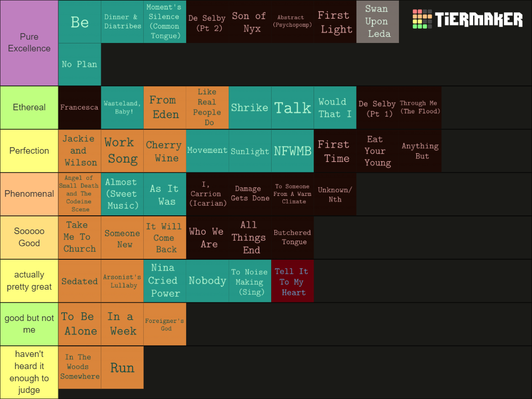The height and width of the screenshot is (399, 532).
Task: Click the 'Phenomenal' tier label
Action: 29,194
